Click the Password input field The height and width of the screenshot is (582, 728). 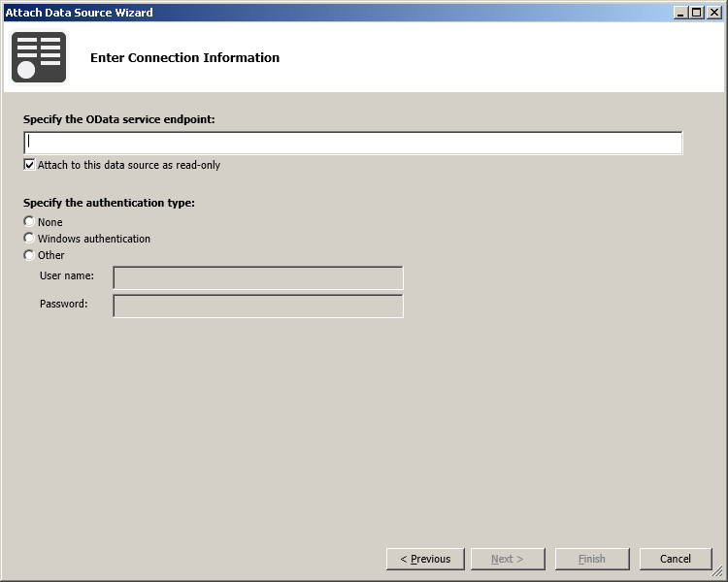pos(258,307)
